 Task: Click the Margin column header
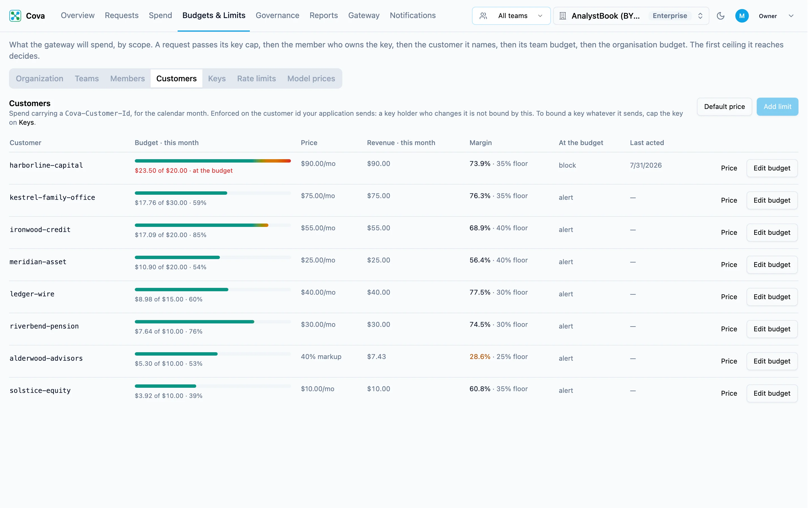(480, 143)
